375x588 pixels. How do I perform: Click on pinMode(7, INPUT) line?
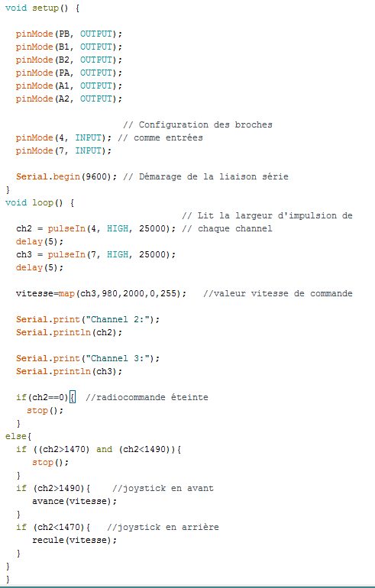pos(63,150)
